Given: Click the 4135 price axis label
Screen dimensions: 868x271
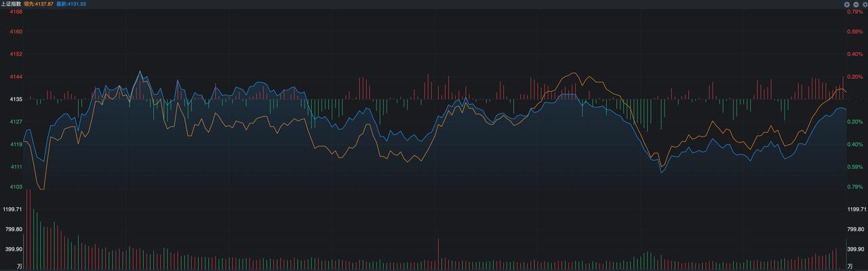Looking at the screenshot, I should 16,99.
